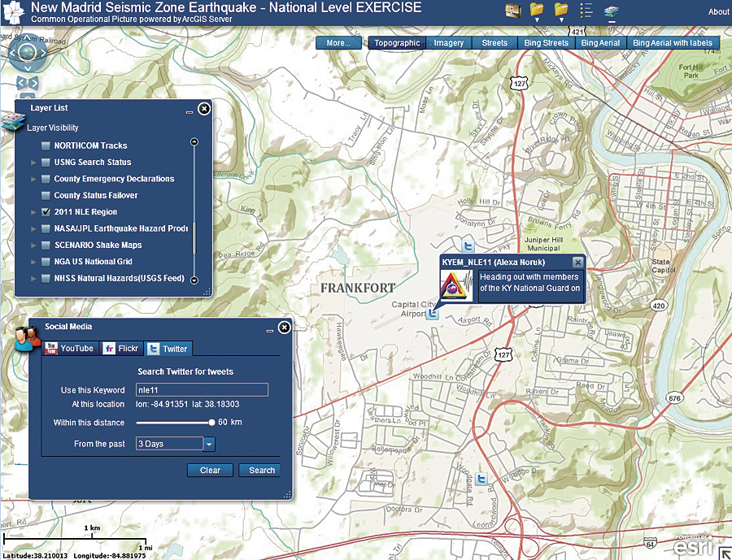
Task: Click the stacked layers icon in header
Action: tap(611, 11)
